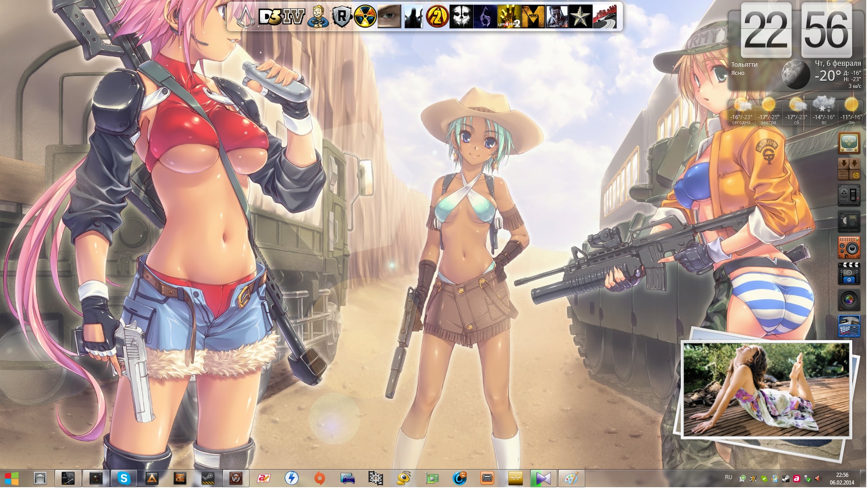Open Steam from the taskbar

(x=208, y=479)
